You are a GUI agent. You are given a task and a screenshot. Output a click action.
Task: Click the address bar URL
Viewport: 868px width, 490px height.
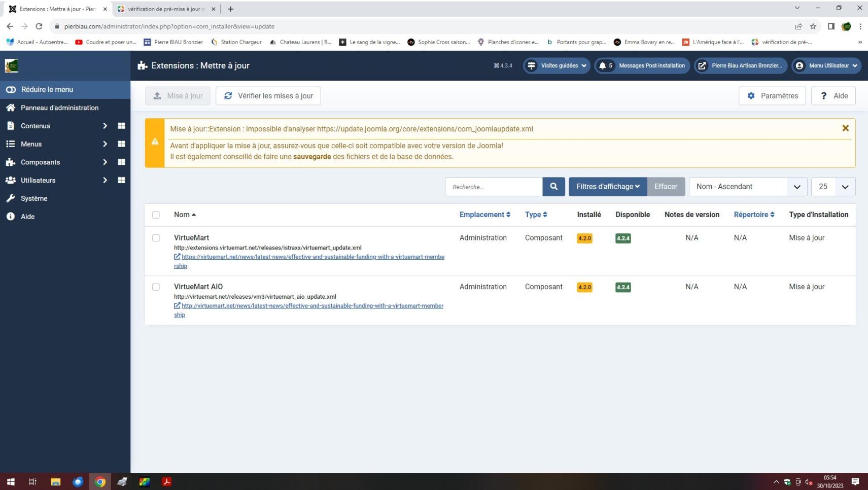pyautogui.click(x=169, y=26)
